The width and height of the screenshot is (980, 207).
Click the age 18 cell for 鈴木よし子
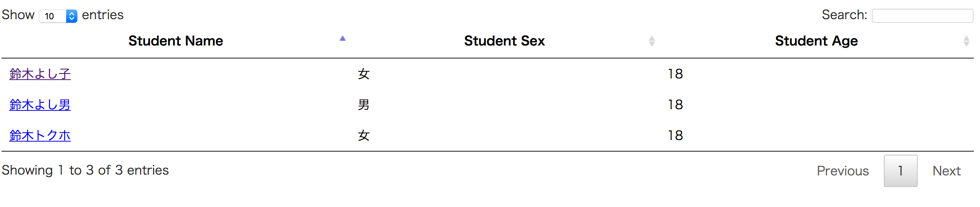675,74
